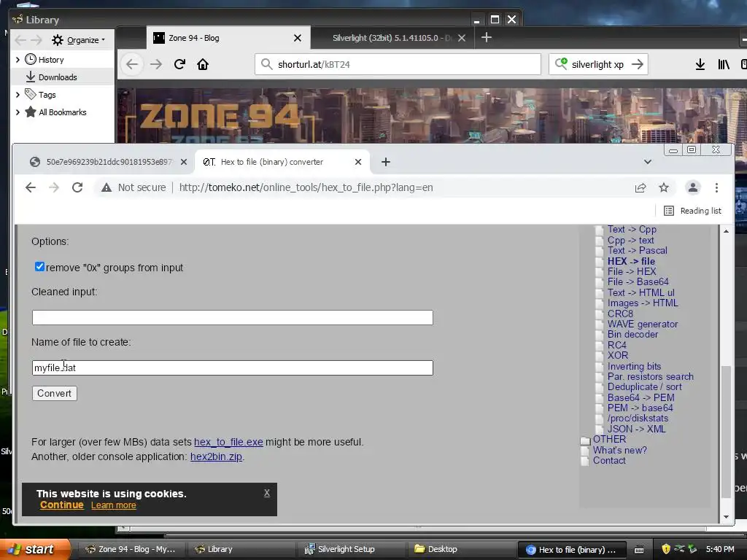
Task: Open What's new? page link
Action: coord(619,450)
